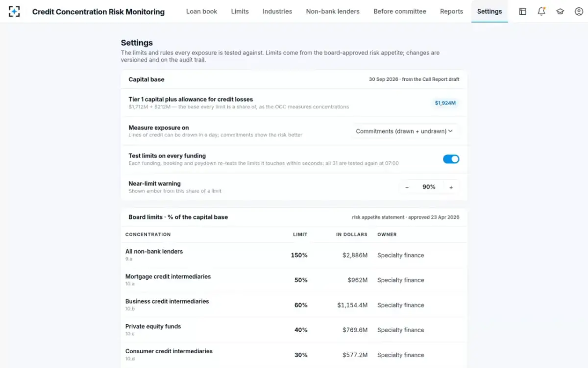Click the 150% limit value
The width and height of the screenshot is (588, 368).
[x=299, y=255]
